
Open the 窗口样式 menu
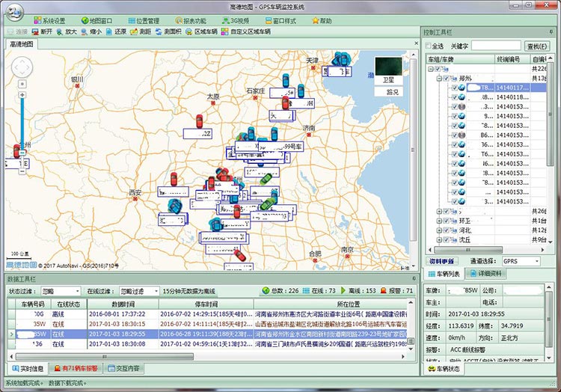pos(280,21)
